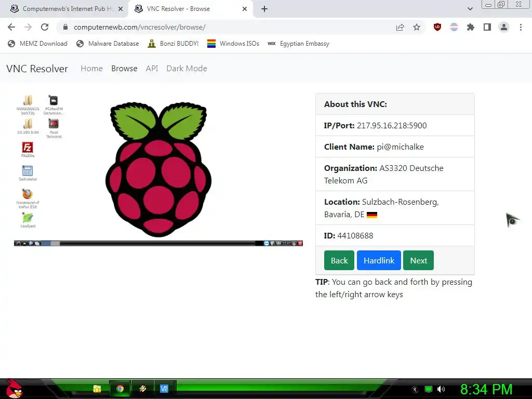The image size is (532, 399).
Task: Open the Chrome profile avatar
Action: click(x=504, y=27)
